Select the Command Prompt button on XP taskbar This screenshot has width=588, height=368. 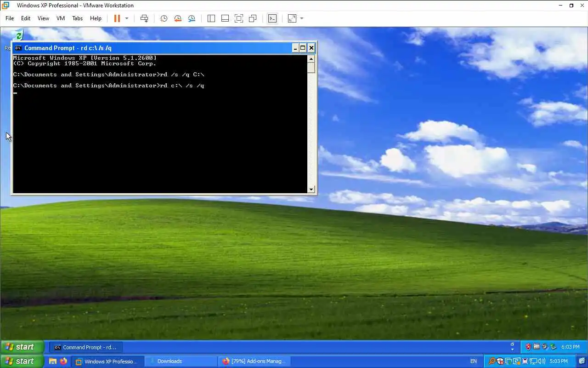pyautogui.click(x=85, y=347)
